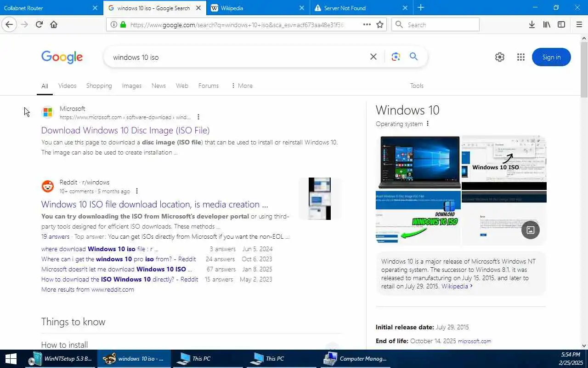Select the Shopping search filter
The width and height of the screenshot is (588, 368).
(x=99, y=86)
